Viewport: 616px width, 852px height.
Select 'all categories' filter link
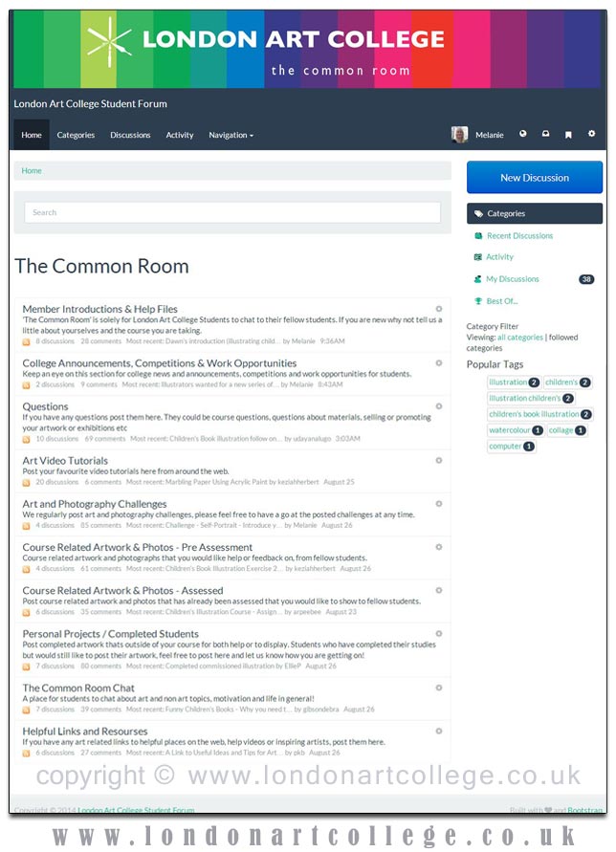click(x=520, y=338)
